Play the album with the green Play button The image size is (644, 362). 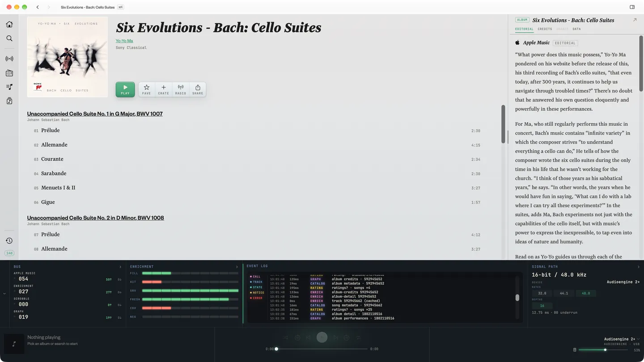tap(125, 89)
